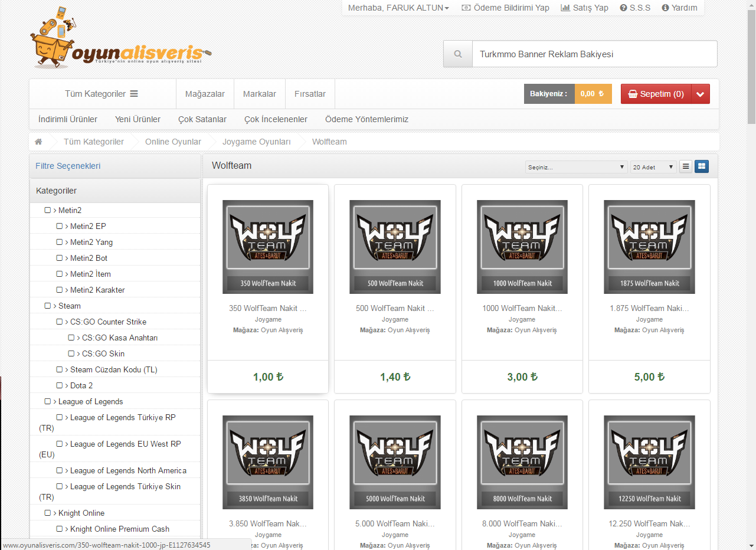Click Online Oyunlar in the breadcrumb
756x550 pixels.
point(173,142)
